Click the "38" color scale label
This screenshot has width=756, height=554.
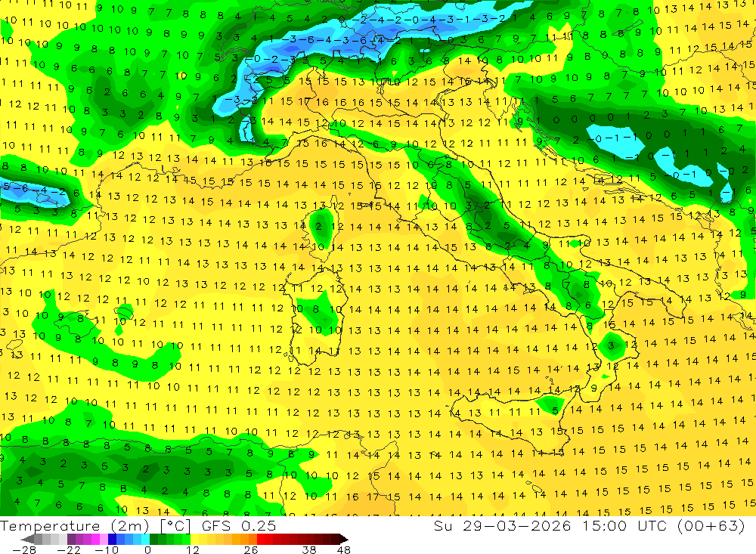tap(309, 549)
